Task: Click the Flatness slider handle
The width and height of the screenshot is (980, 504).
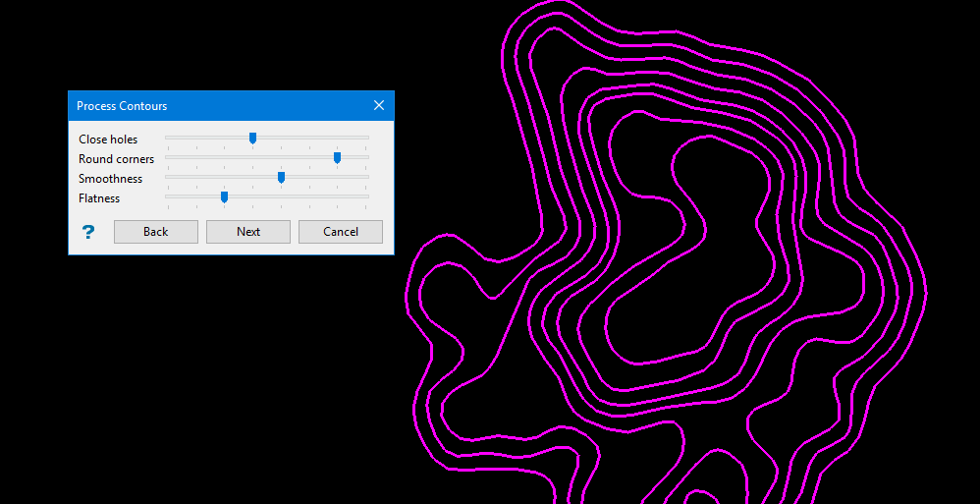Action: click(x=224, y=196)
